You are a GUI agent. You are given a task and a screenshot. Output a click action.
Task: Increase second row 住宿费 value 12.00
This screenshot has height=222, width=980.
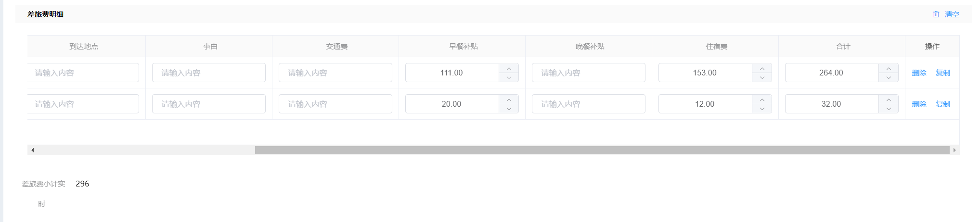click(762, 99)
